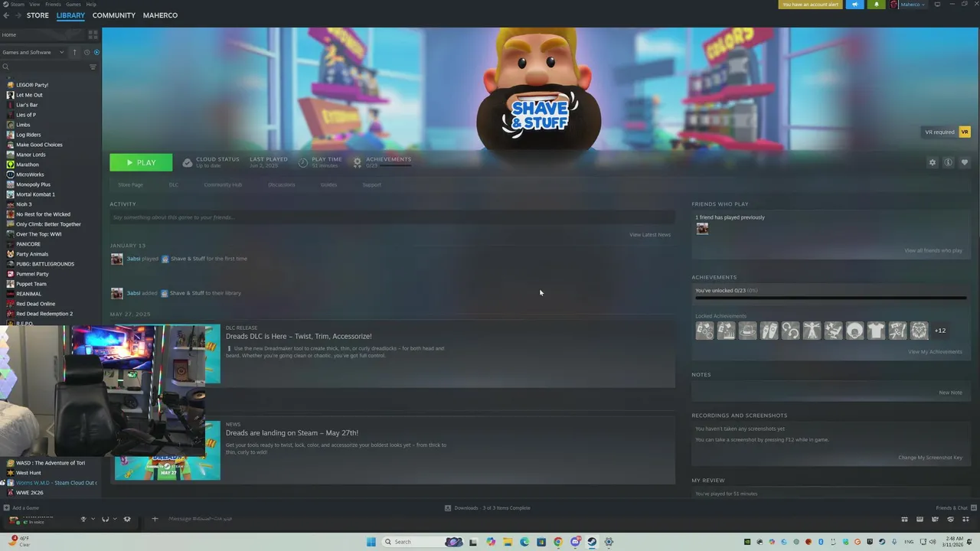The height and width of the screenshot is (551, 980).
Task: Open the announcements megaphone button
Action: (x=854, y=5)
